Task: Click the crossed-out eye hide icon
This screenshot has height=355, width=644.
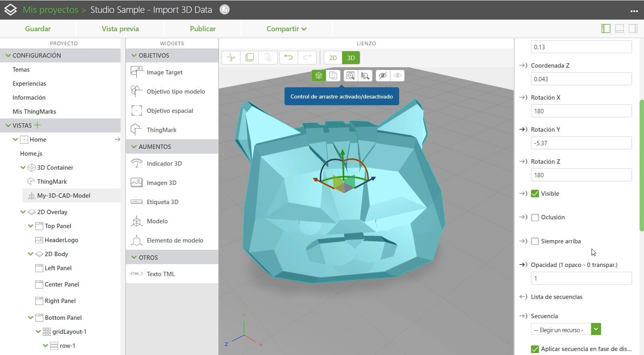Action: (383, 76)
